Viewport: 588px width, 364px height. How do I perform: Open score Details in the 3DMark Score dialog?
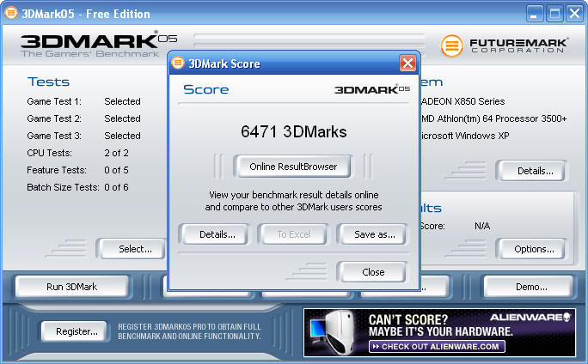(x=214, y=234)
